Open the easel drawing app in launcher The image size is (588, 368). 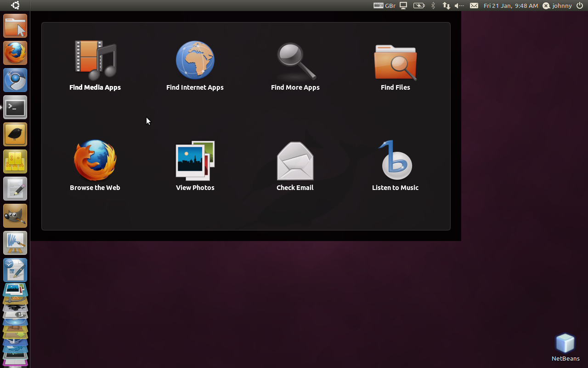coord(15,243)
